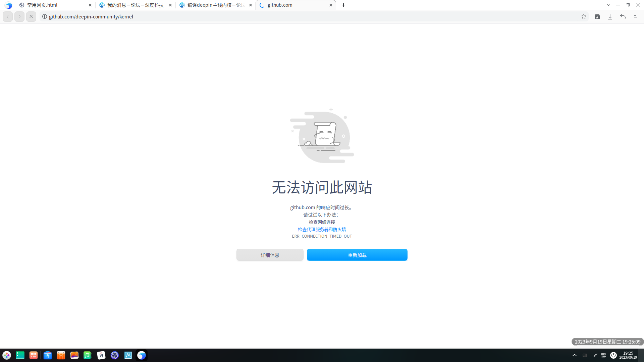This screenshot has width=644, height=362.
Task: Open the power button in system tray
Action: (x=613, y=355)
